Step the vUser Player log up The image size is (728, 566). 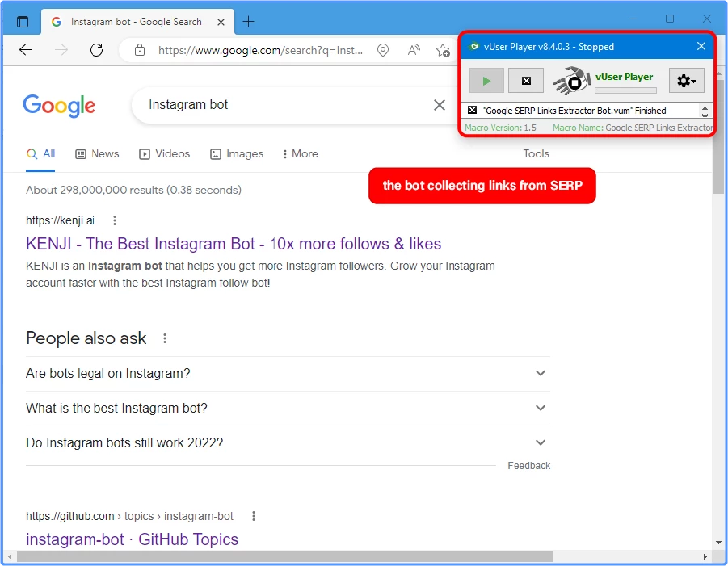705,107
